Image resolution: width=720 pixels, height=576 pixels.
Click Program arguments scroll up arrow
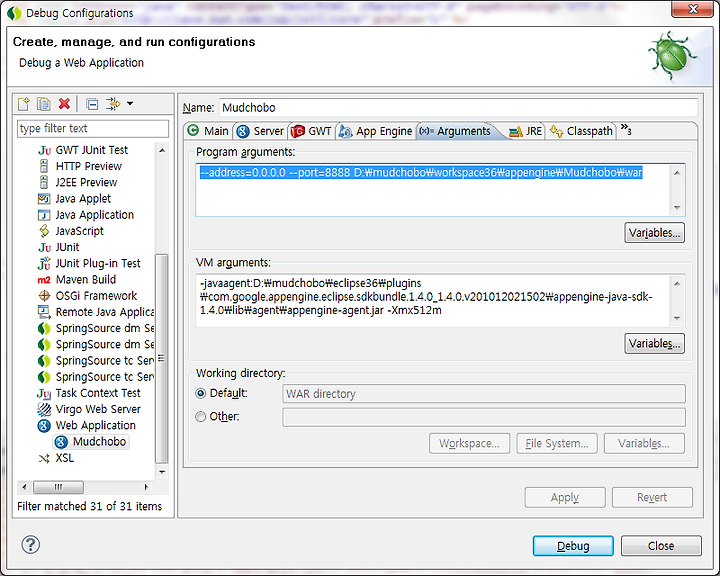677,173
